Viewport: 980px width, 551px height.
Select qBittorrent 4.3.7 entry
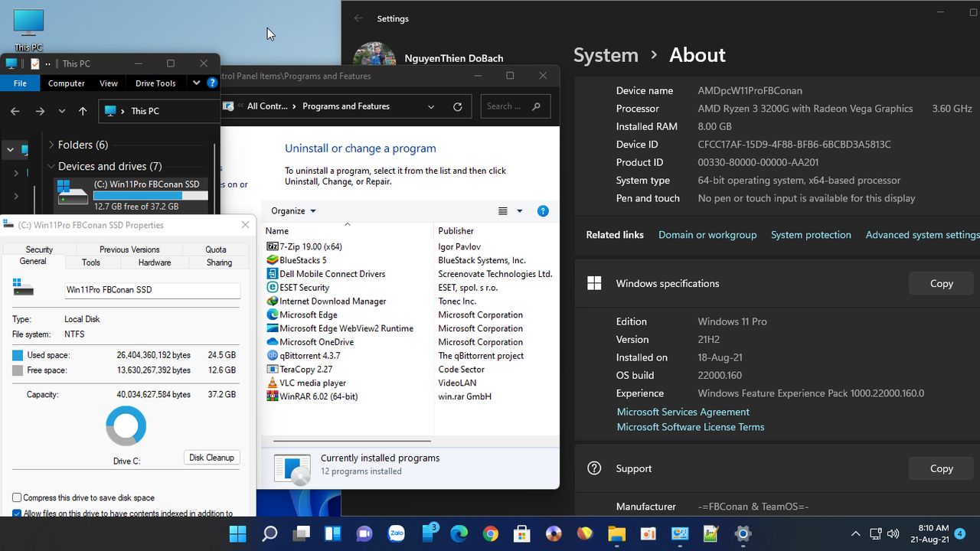309,355
